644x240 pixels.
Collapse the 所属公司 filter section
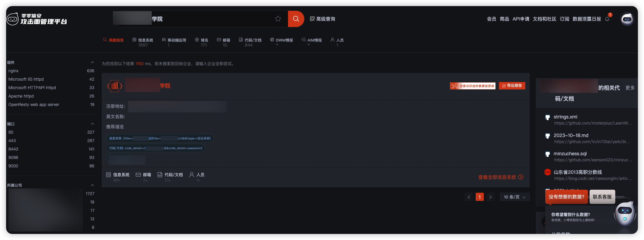click(x=92, y=185)
